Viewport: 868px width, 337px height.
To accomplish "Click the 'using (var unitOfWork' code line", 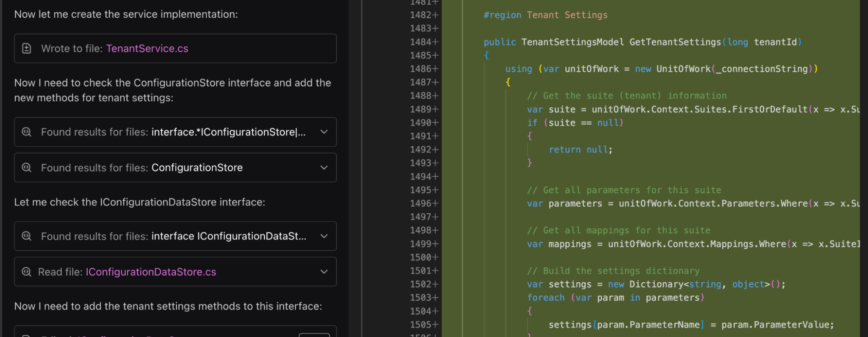I will [661, 69].
